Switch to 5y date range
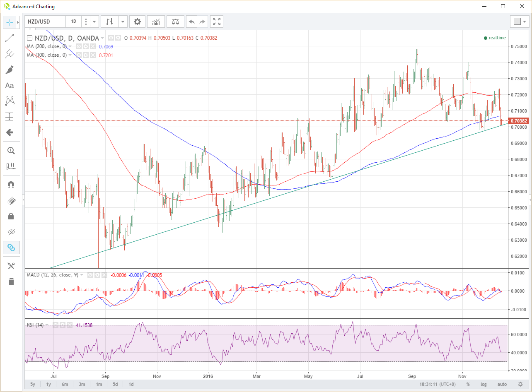 pos(33,384)
